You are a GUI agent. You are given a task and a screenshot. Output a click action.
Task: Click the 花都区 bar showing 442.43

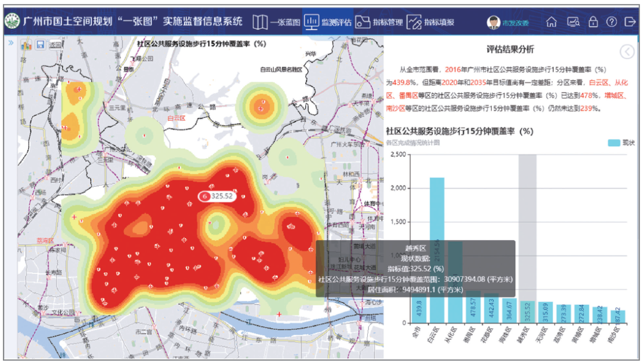pos(491,308)
